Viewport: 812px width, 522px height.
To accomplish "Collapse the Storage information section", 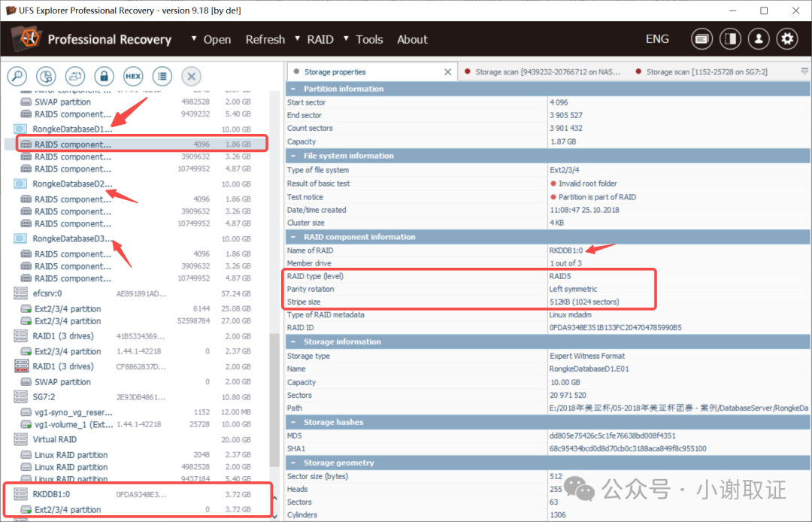I will point(293,341).
